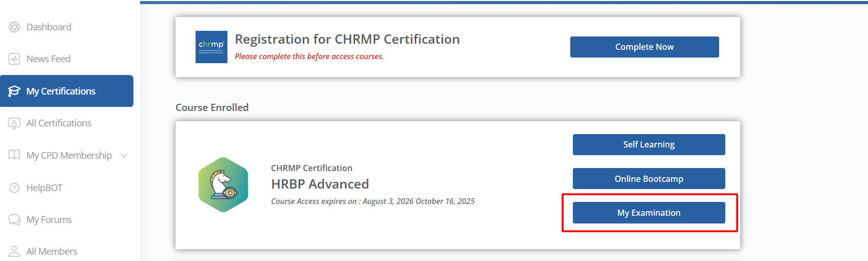Click the All Members person icon
The image size is (868, 261).
14,252
